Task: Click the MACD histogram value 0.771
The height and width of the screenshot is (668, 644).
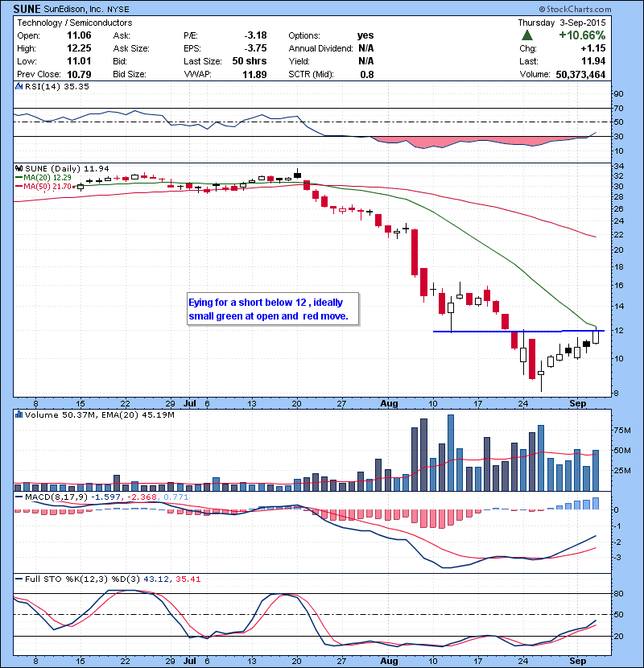Action: point(176,497)
